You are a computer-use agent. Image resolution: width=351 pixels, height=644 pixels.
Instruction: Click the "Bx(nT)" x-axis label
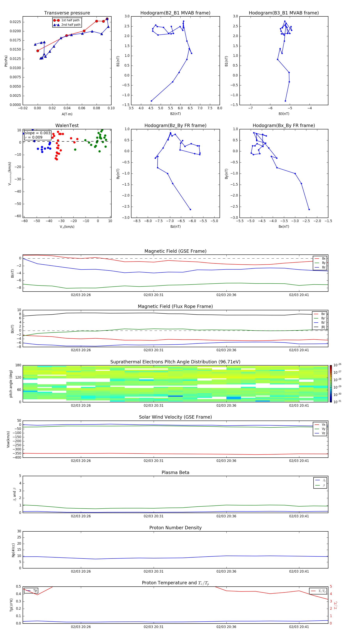pos(284,227)
